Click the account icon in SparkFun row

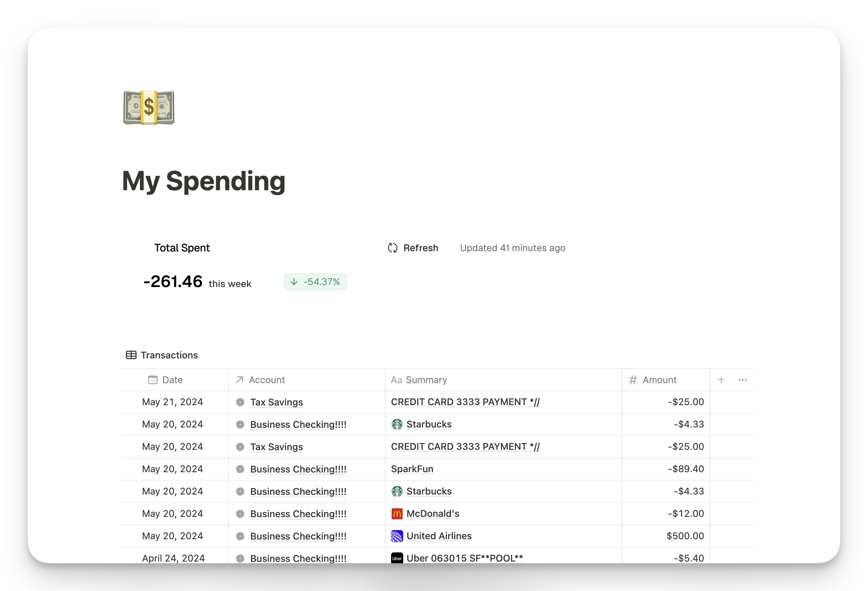(x=240, y=469)
